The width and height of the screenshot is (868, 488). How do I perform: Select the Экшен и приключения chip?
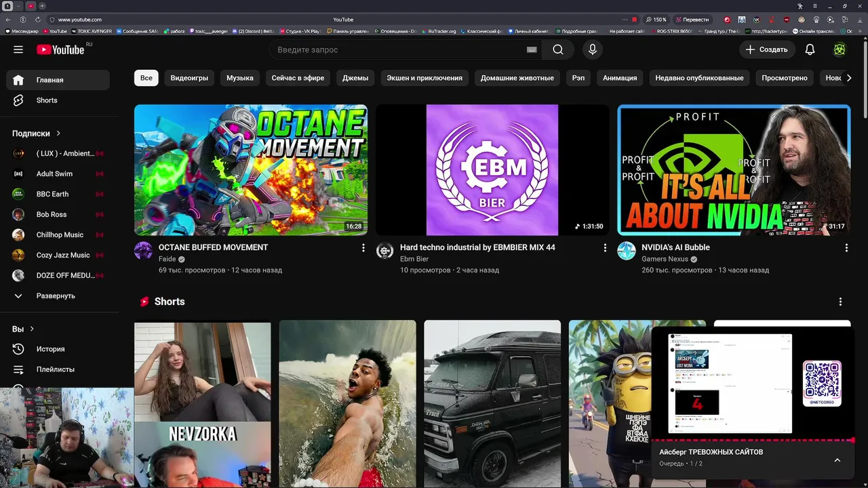point(425,78)
